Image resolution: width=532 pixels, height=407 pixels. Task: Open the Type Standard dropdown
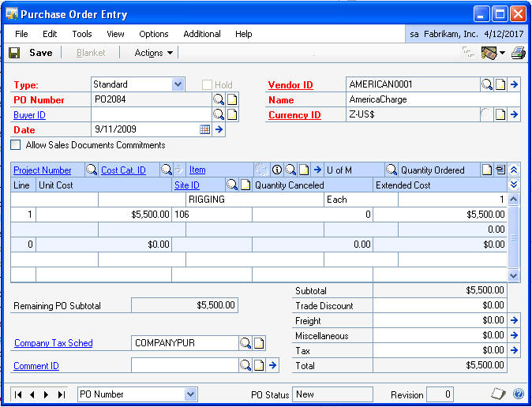[178, 84]
